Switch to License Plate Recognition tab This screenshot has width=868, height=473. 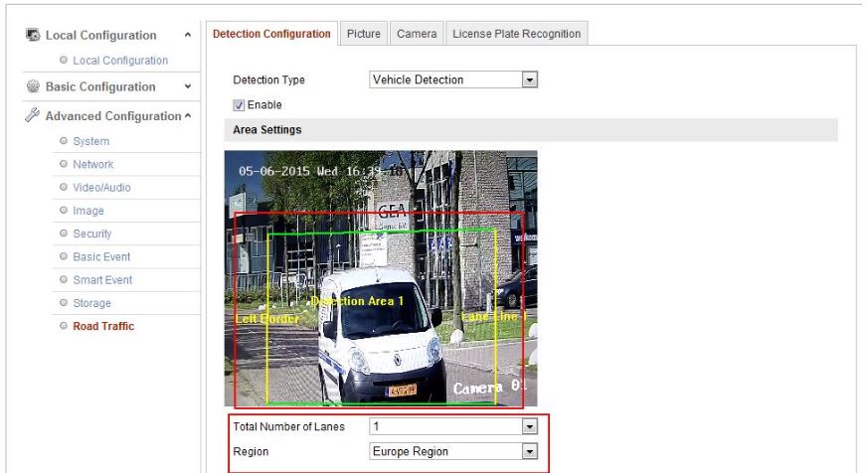pyautogui.click(x=516, y=34)
